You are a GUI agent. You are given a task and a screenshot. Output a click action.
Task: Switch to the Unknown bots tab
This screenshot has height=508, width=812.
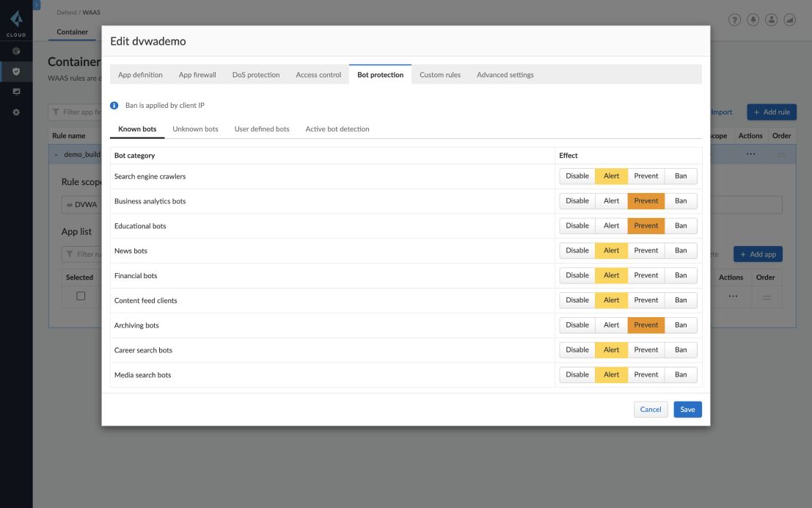pyautogui.click(x=195, y=129)
